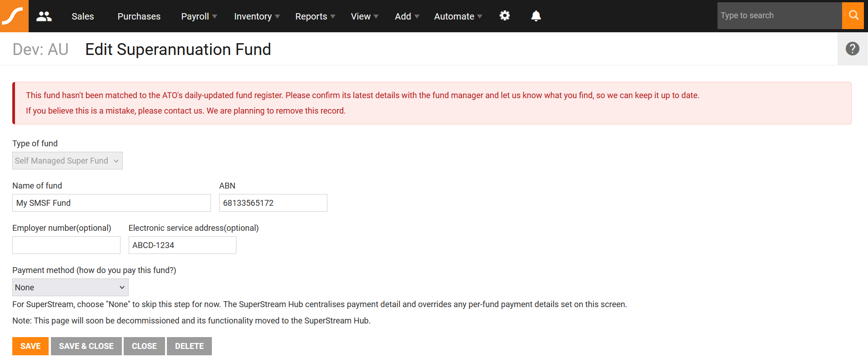
Task: Expand the Inventory menu
Action: pyautogui.click(x=257, y=16)
